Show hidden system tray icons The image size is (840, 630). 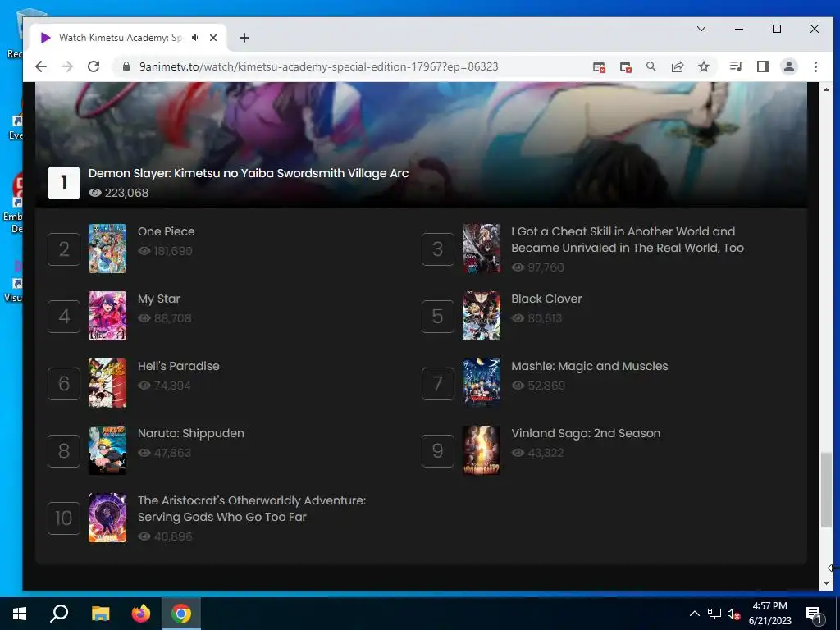click(x=694, y=614)
